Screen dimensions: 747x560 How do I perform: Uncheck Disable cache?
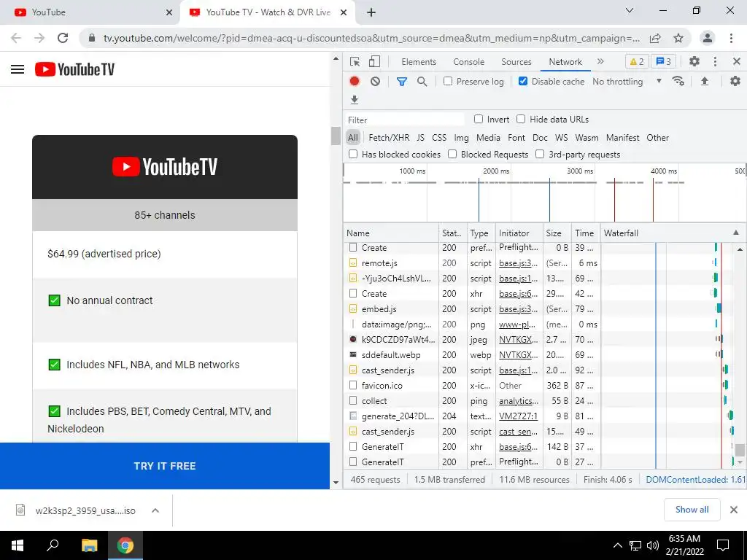522,81
